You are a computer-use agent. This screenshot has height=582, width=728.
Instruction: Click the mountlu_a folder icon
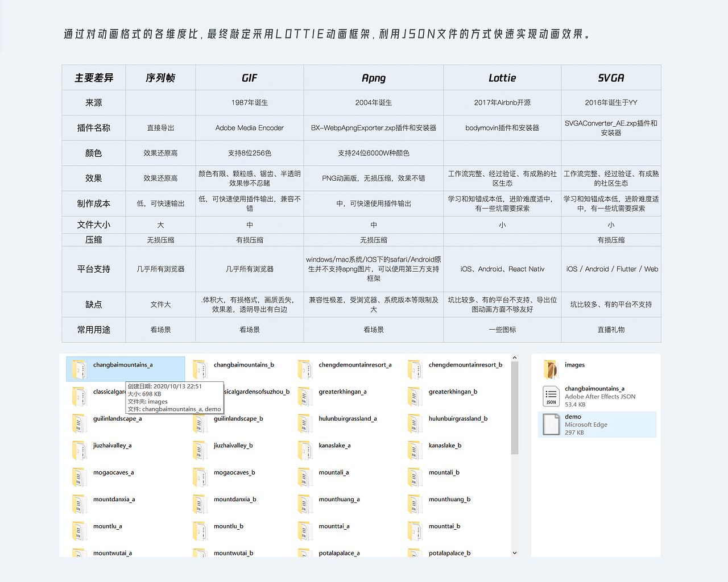pos(80,530)
